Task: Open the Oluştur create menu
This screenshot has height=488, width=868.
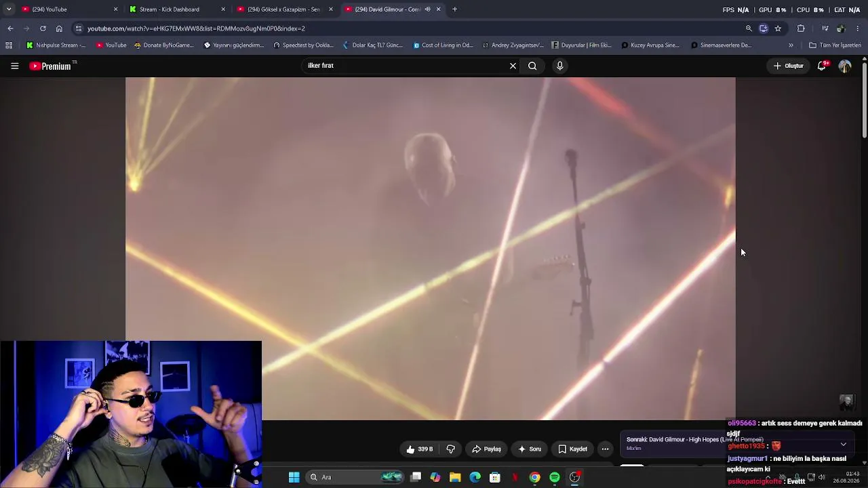Action: (x=788, y=66)
